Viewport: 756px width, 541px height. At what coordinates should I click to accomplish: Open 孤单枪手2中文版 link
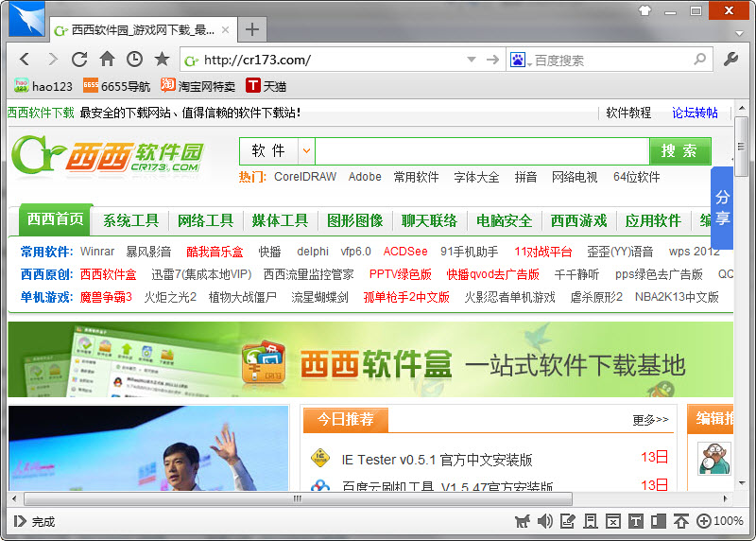406,297
